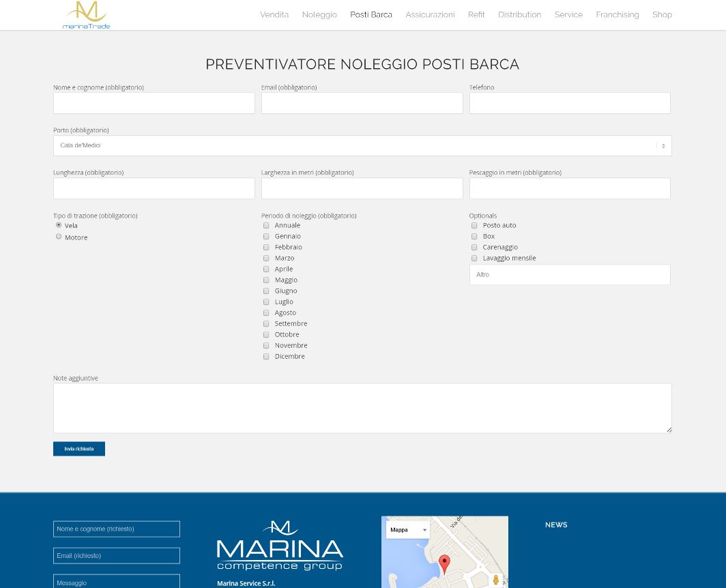Enable the Box option

(x=474, y=237)
